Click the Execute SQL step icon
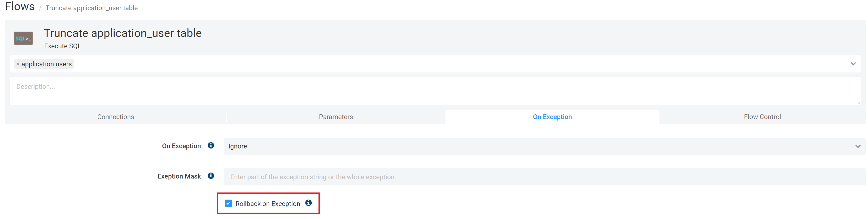The image size is (868, 219). click(x=23, y=38)
